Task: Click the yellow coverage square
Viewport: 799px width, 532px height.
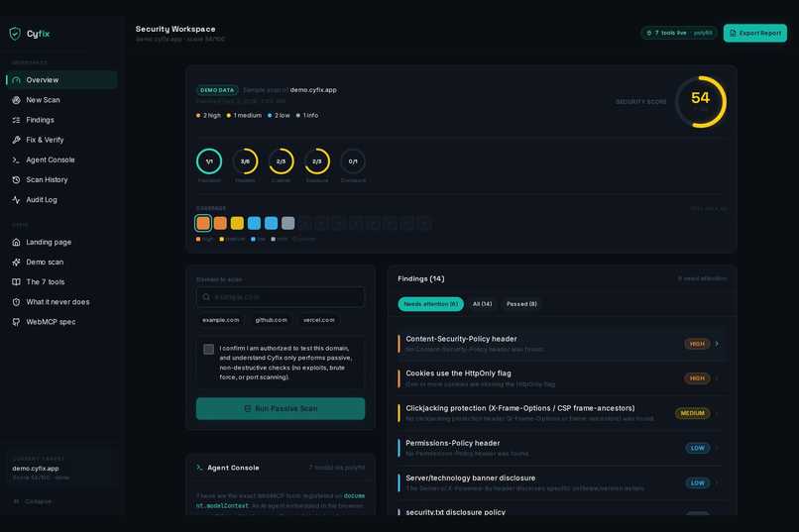Action: 237,223
